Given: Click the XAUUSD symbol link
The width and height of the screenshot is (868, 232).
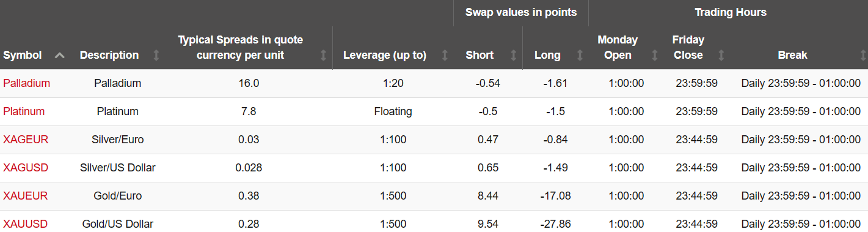Looking at the screenshot, I should (26, 224).
